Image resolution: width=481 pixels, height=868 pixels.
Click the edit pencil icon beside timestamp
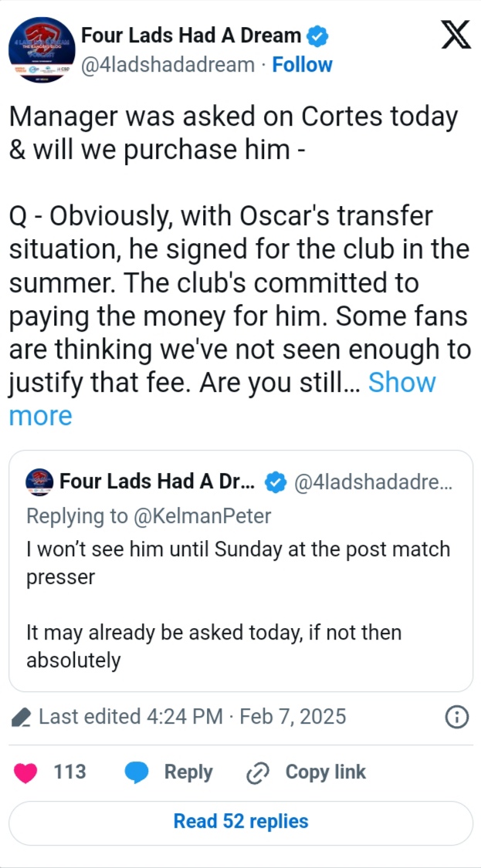pos(22,718)
